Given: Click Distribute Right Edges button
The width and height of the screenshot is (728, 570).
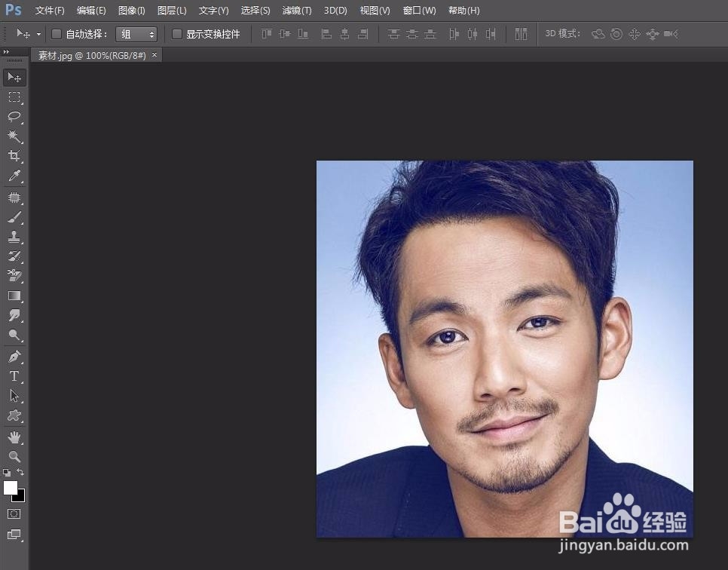Looking at the screenshot, I should pos(491,33).
